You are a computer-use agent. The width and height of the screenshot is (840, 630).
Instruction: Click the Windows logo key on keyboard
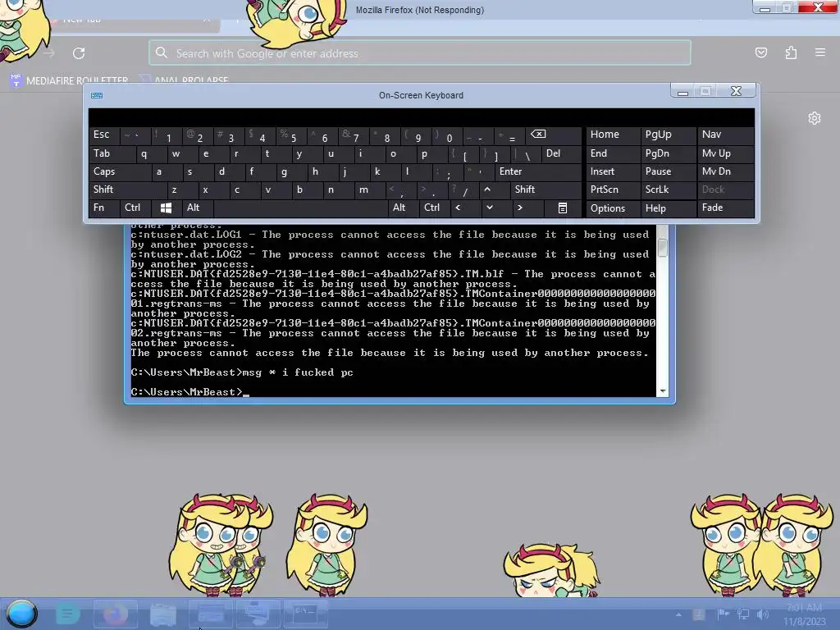pyautogui.click(x=166, y=208)
